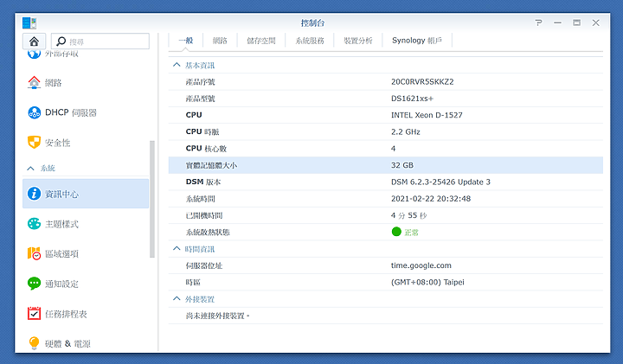The height and width of the screenshot is (364, 623).
Task: Switch to the 網路 tab
Action: tap(220, 41)
